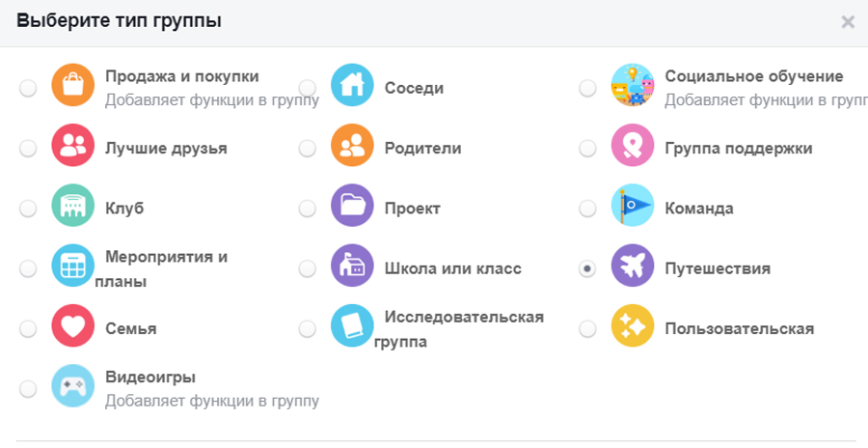Viewport: 868px width, 448px height.
Task: Select the Клуб radio button
Action: [x=28, y=209]
